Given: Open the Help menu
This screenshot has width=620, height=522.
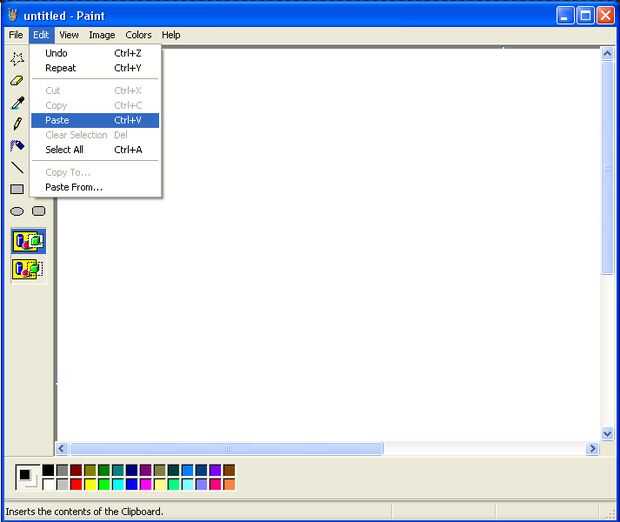Looking at the screenshot, I should tap(171, 35).
